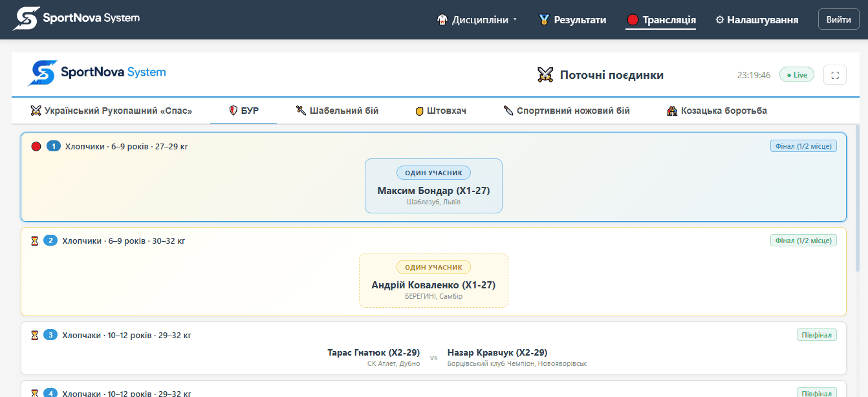This screenshot has width=868, height=397.
Task: Select fighter Назар Кравчук (Х2-29)
Action: click(497, 352)
